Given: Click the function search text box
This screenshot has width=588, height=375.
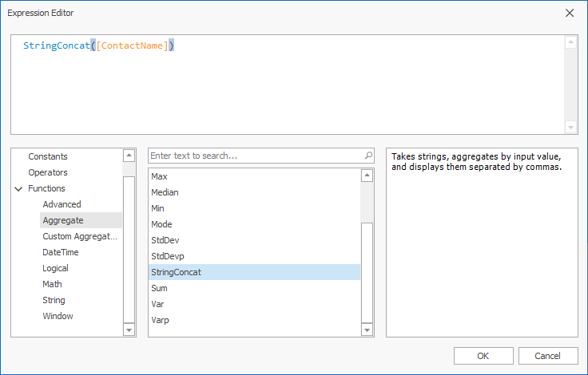Looking at the screenshot, I should pyautogui.click(x=256, y=156).
